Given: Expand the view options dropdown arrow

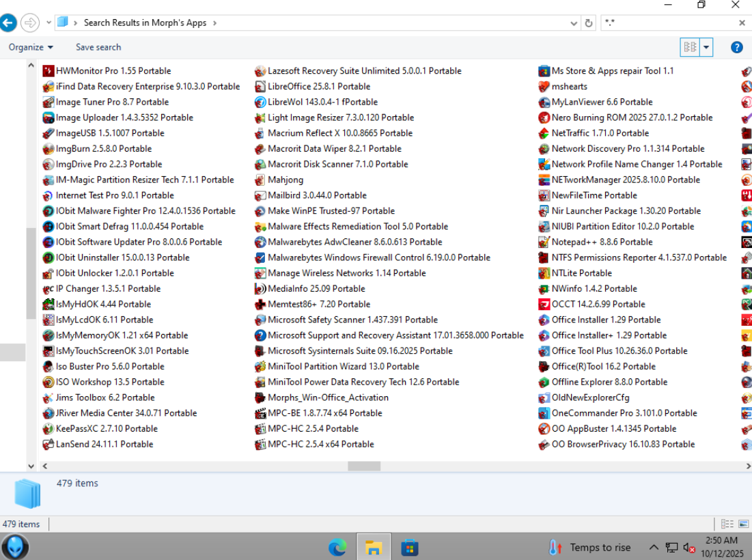Looking at the screenshot, I should [706, 47].
